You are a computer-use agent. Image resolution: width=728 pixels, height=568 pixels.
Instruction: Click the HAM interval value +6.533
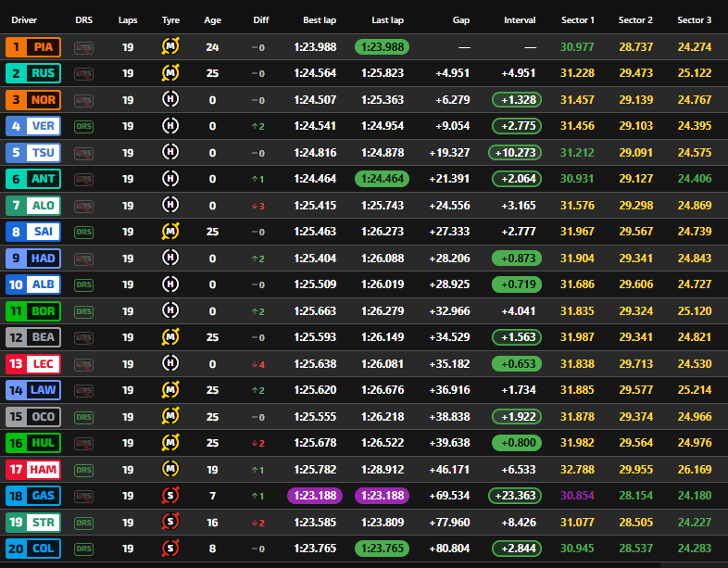[519, 470]
